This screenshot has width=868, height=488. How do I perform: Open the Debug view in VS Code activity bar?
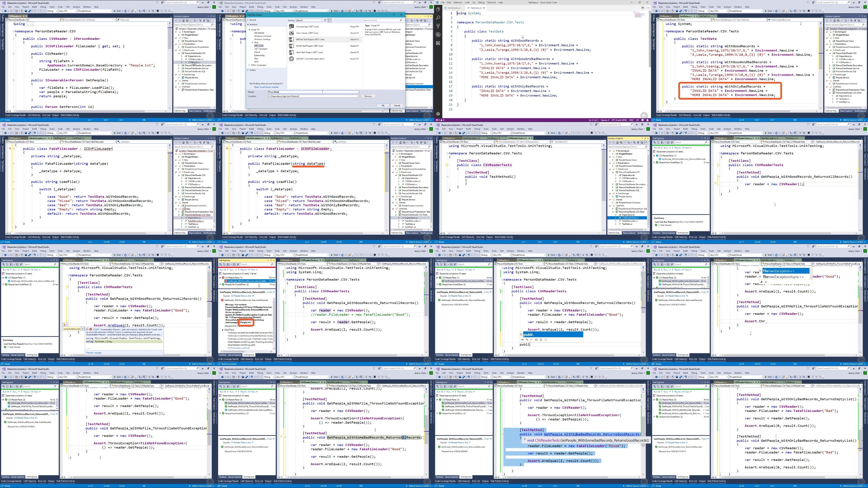438,34
